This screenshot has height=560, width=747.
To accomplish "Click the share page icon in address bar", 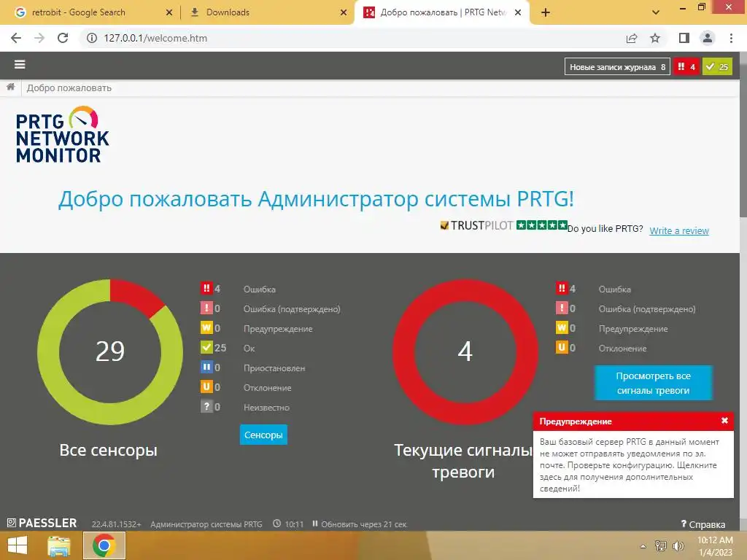I will click(x=632, y=38).
